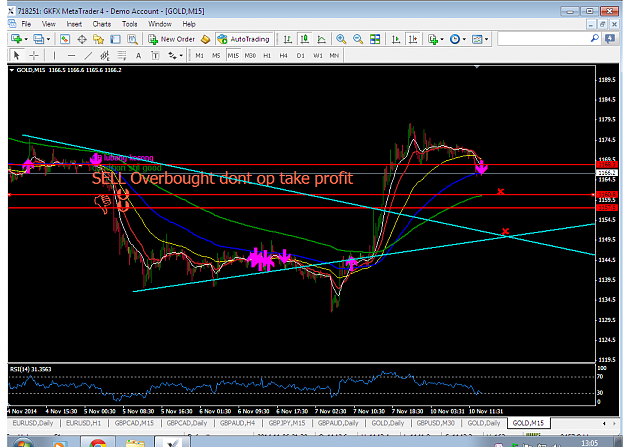Open the Indicators list icon
The height and width of the screenshot is (447, 625).
(432, 39)
